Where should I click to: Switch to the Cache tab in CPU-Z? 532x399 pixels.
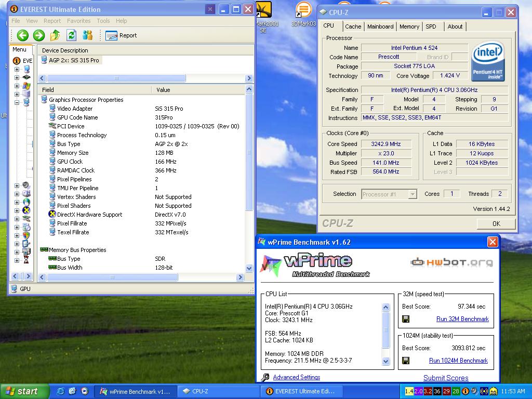point(353,26)
